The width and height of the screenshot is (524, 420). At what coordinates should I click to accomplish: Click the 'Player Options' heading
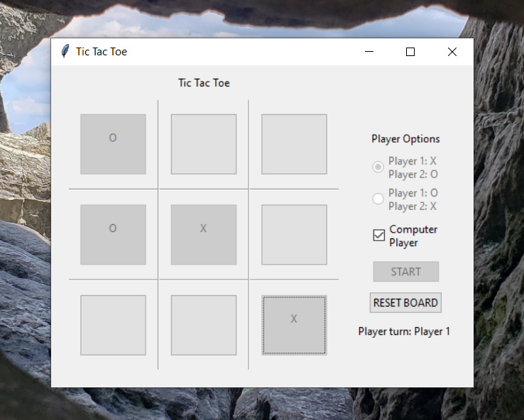(405, 139)
